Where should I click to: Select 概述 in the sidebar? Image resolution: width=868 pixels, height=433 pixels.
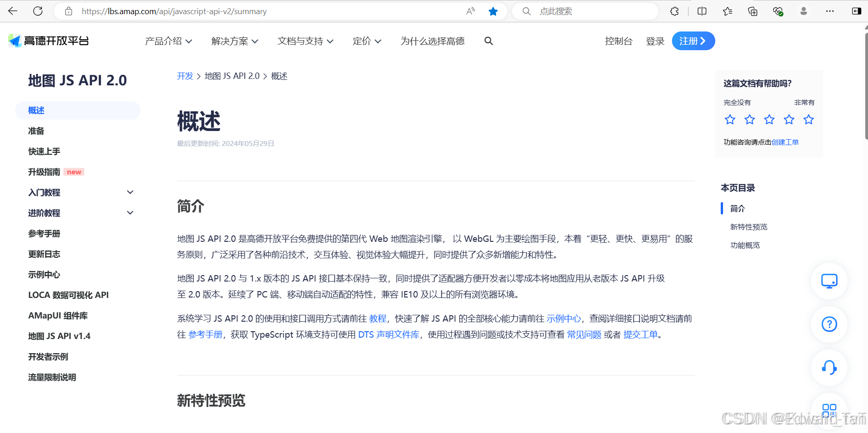[x=77, y=110]
